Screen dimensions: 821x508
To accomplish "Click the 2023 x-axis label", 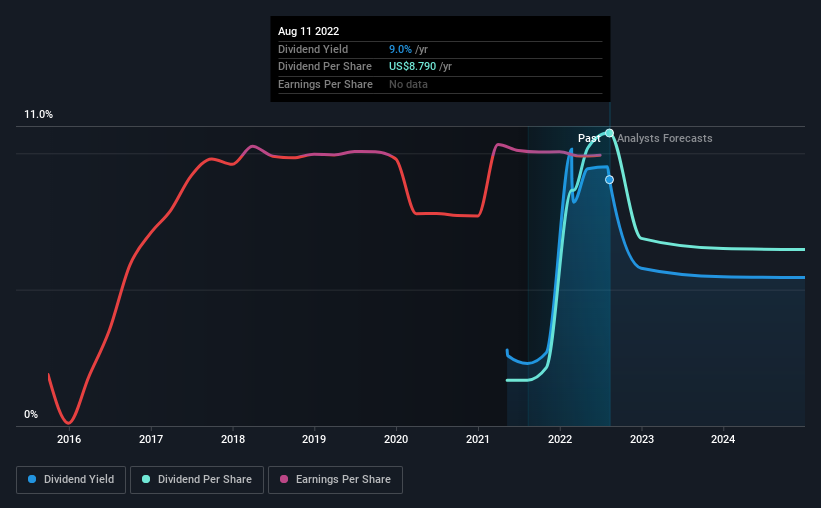I will pyautogui.click(x=642, y=439).
